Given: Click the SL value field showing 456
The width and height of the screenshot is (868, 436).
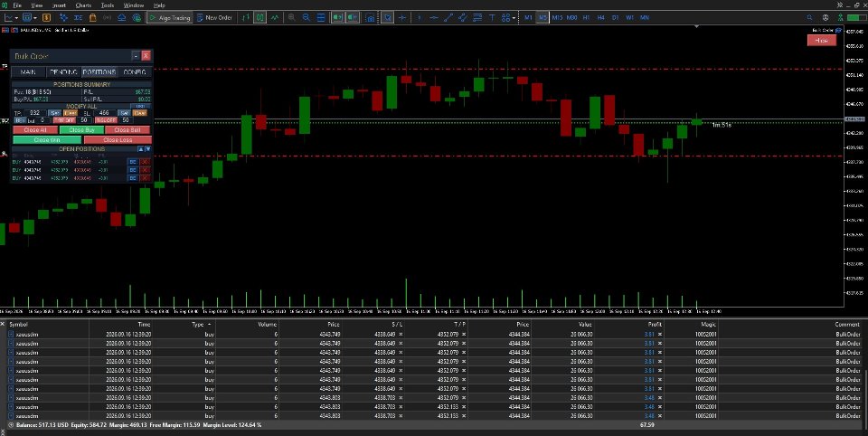Looking at the screenshot, I should (x=105, y=113).
